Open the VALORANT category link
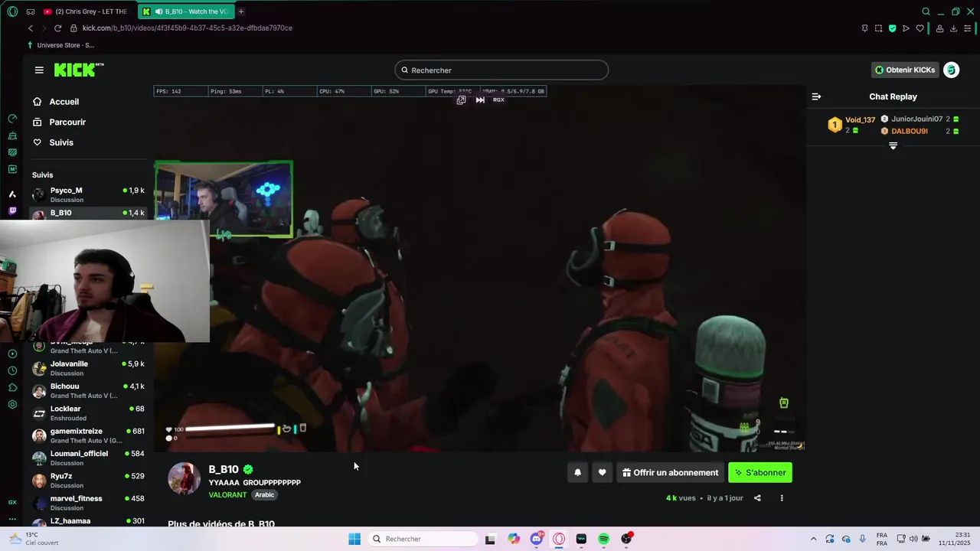 point(227,495)
